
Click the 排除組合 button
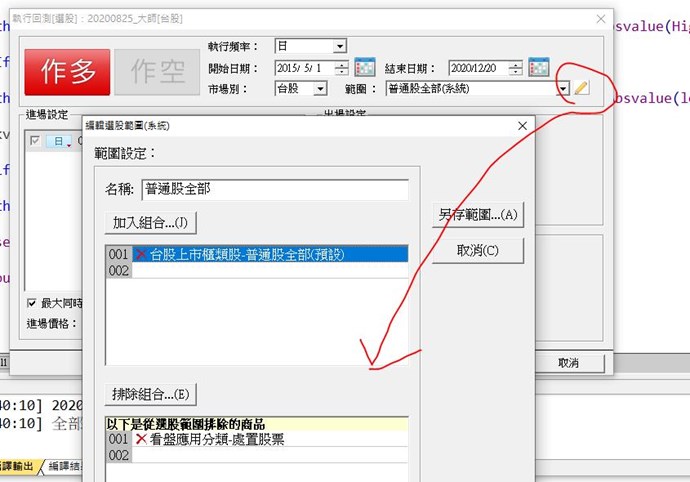pos(150,394)
